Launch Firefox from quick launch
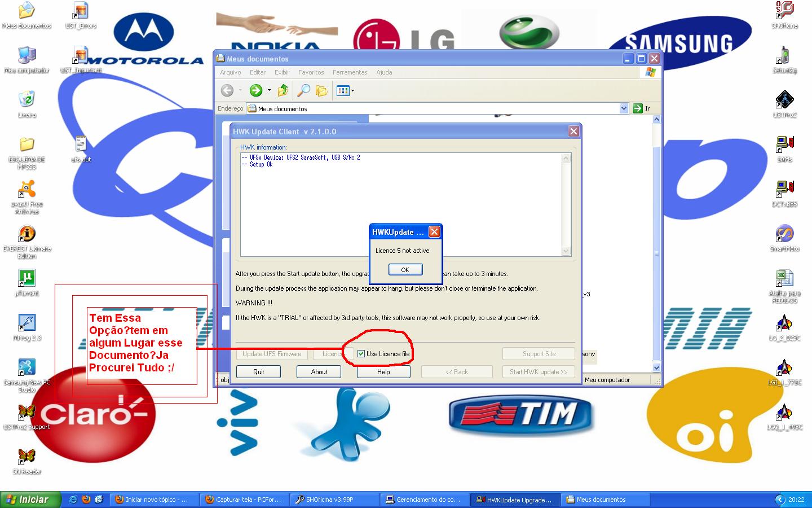812x508 pixels. coord(86,500)
